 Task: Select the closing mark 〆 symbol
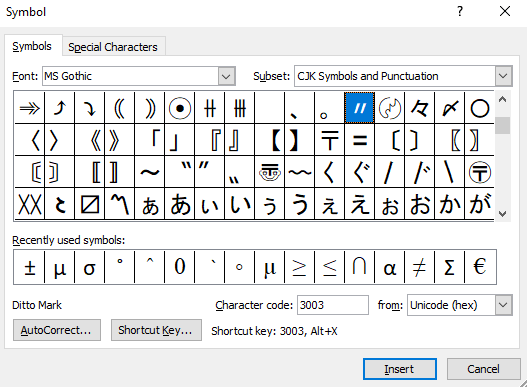450,108
